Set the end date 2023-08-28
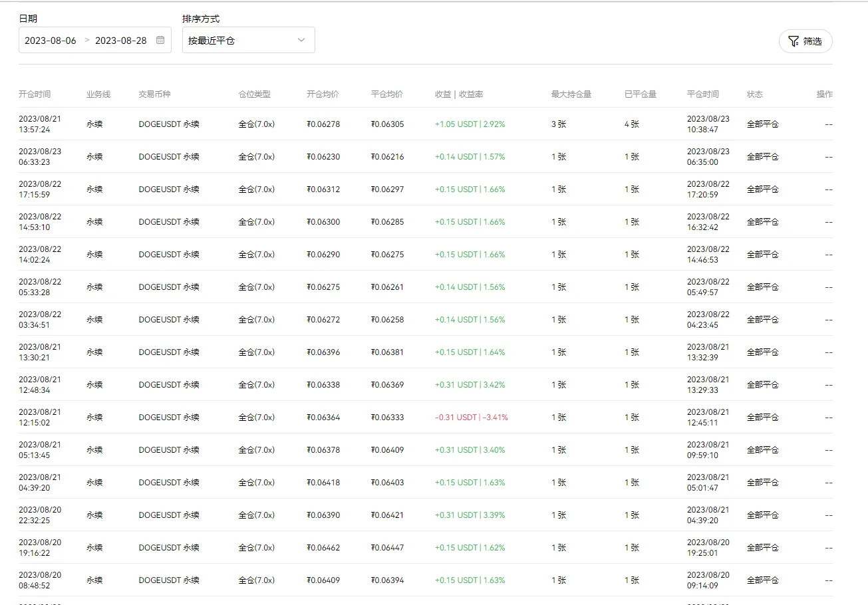 pyautogui.click(x=121, y=41)
